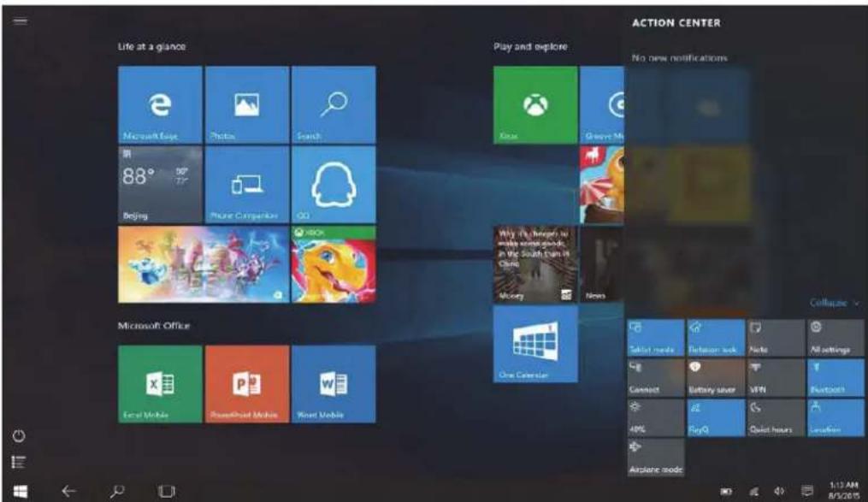
Task: Toggle the Bluetooth quick action
Action: tap(836, 377)
